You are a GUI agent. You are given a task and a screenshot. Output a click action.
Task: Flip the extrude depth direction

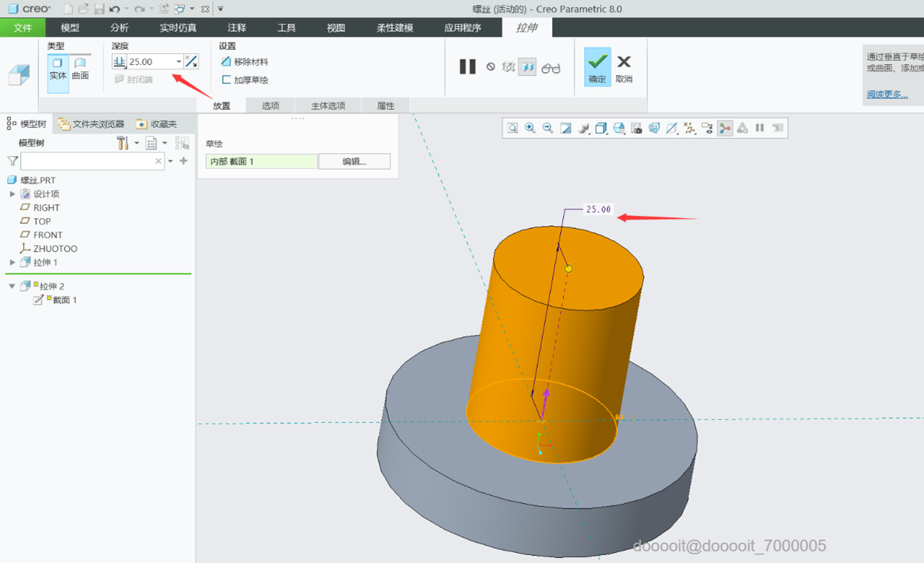click(x=191, y=62)
